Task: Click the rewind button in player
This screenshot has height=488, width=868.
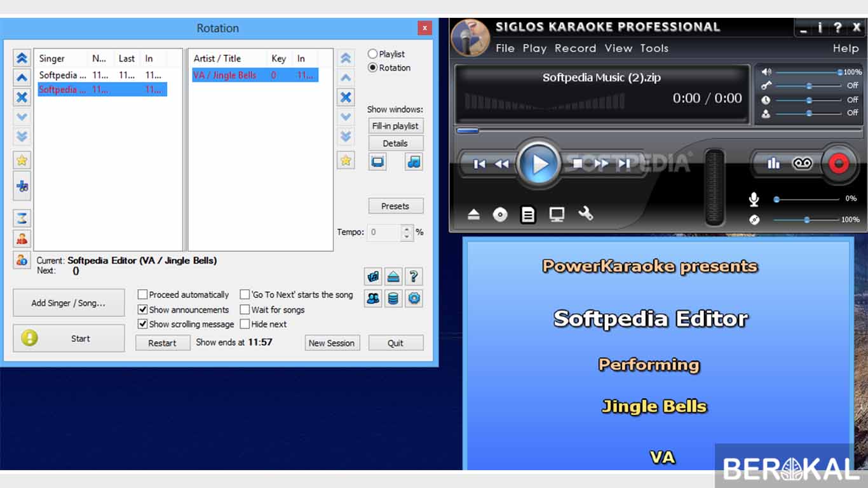Action: point(502,164)
